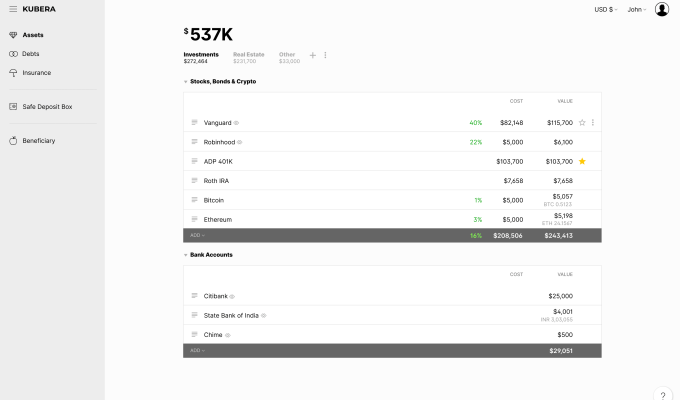
Task: Switch to the Investments tab
Action: pyautogui.click(x=201, y=58)
